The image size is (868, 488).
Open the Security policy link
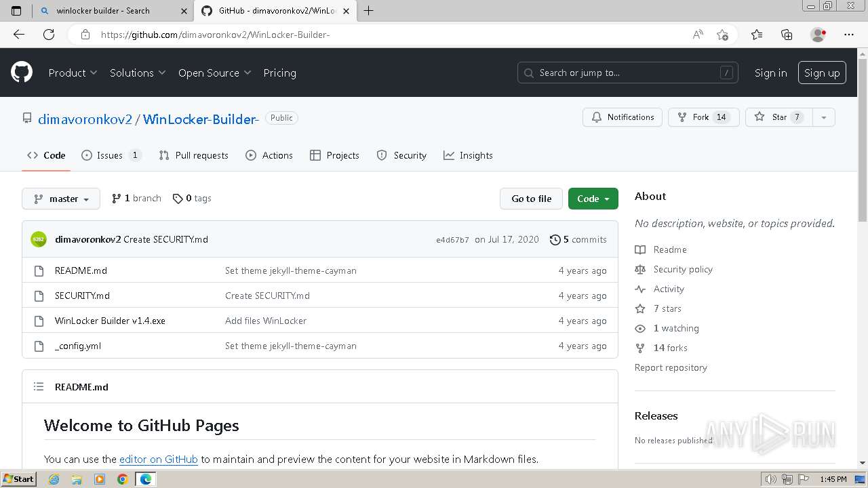pyautogui.click(x=683, y=269)
